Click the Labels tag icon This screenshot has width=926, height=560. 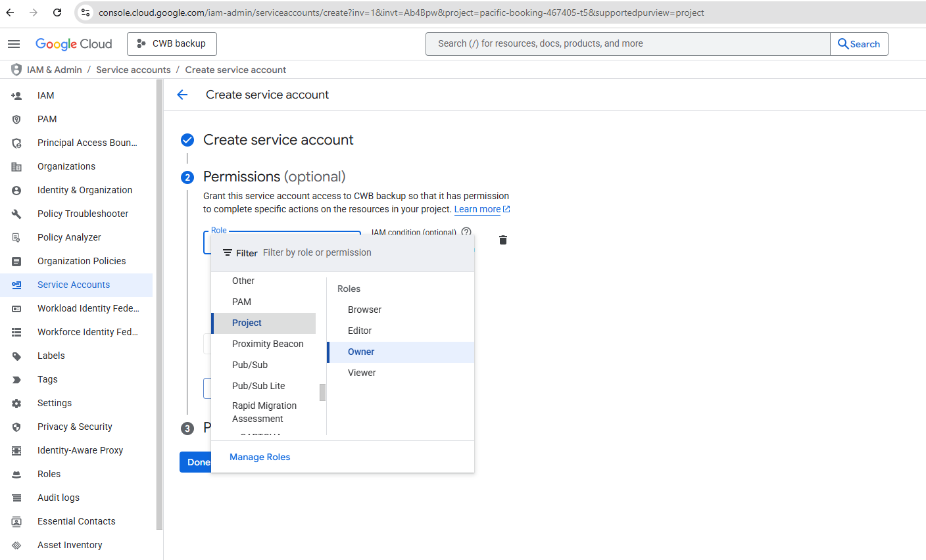point(16,356)
